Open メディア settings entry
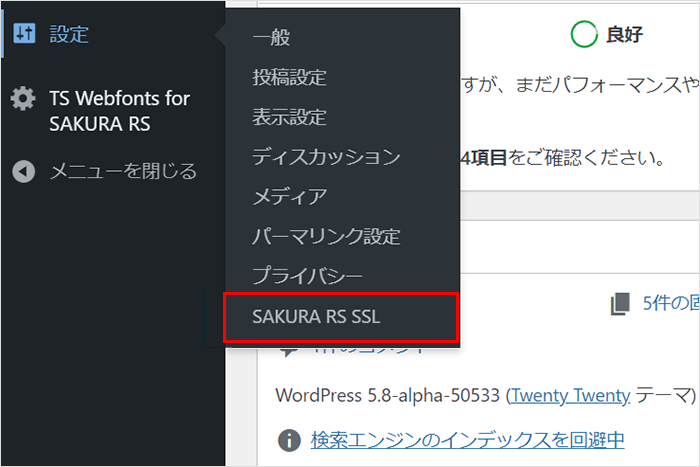The image size is (700, 467). [289, 196]
